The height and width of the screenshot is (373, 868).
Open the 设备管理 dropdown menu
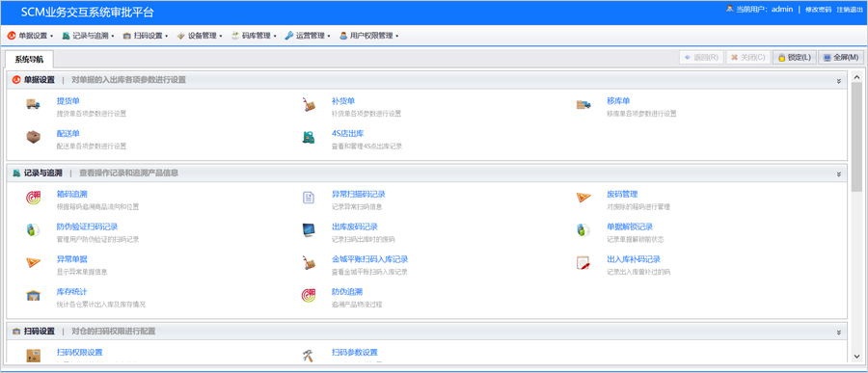point(200,36)
